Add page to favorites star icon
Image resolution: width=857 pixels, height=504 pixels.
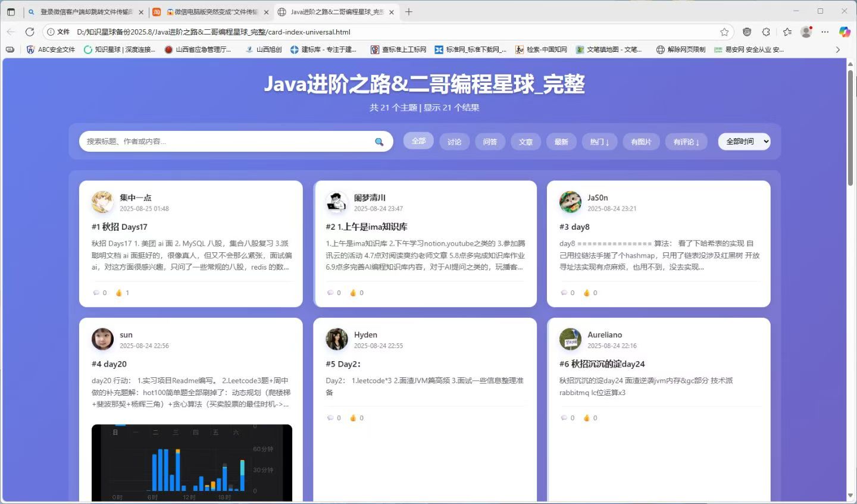[x=724, y=32]
